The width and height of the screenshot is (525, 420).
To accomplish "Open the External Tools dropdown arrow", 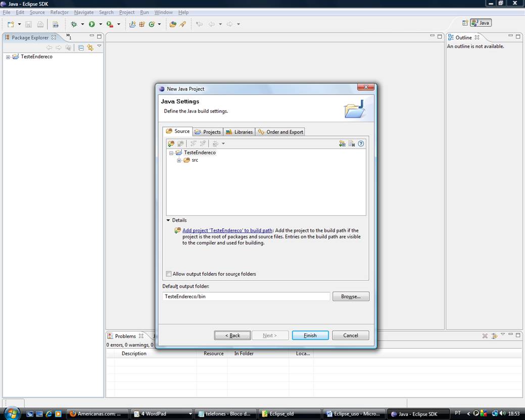I will (119, 24).
